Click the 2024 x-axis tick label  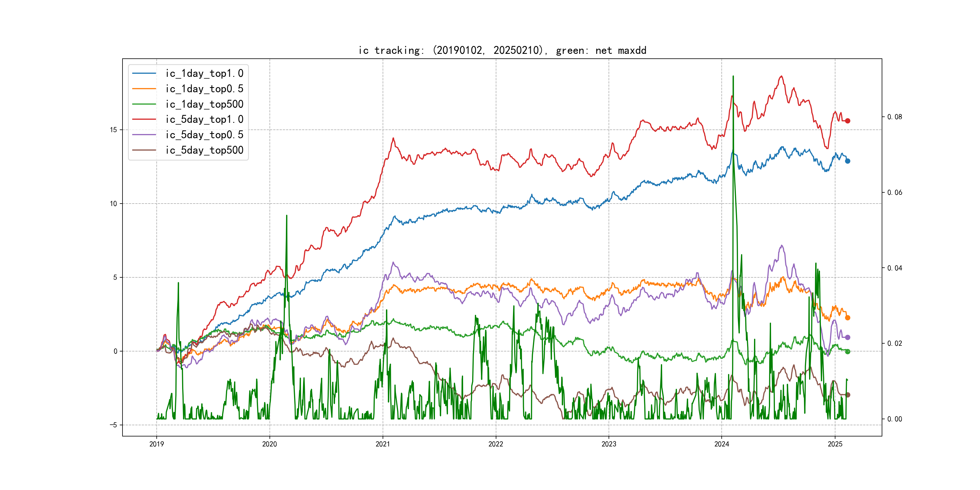tap(722, 444)
